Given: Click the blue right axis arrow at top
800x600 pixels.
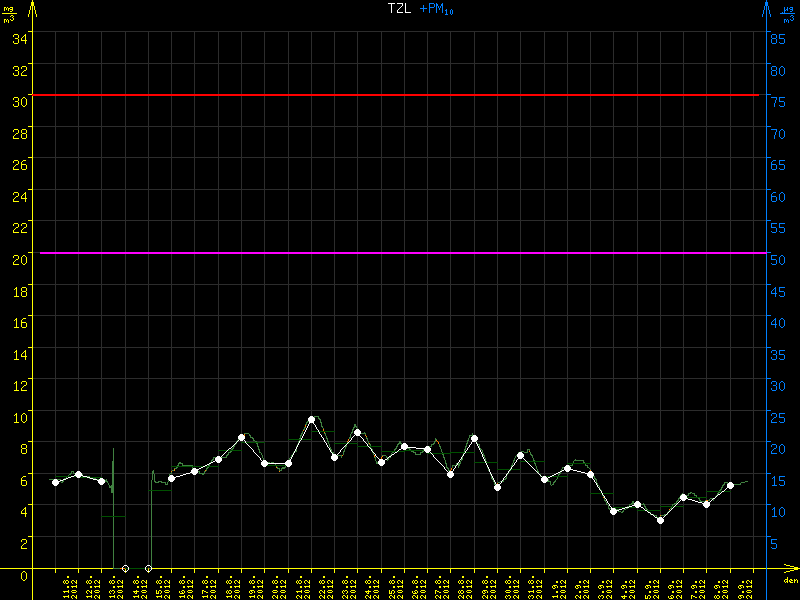Looking at the screenshot, I should (x=765, y=8).
